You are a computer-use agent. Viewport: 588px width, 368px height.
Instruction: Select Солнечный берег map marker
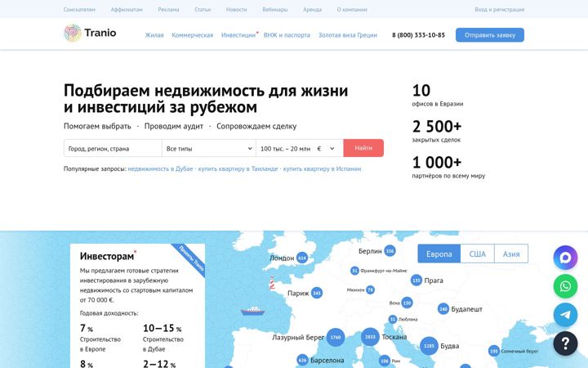click(x=494, y=351)
